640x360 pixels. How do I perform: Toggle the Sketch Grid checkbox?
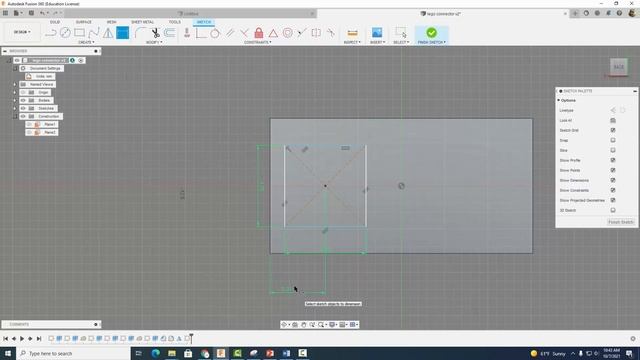tap(613, 130)
